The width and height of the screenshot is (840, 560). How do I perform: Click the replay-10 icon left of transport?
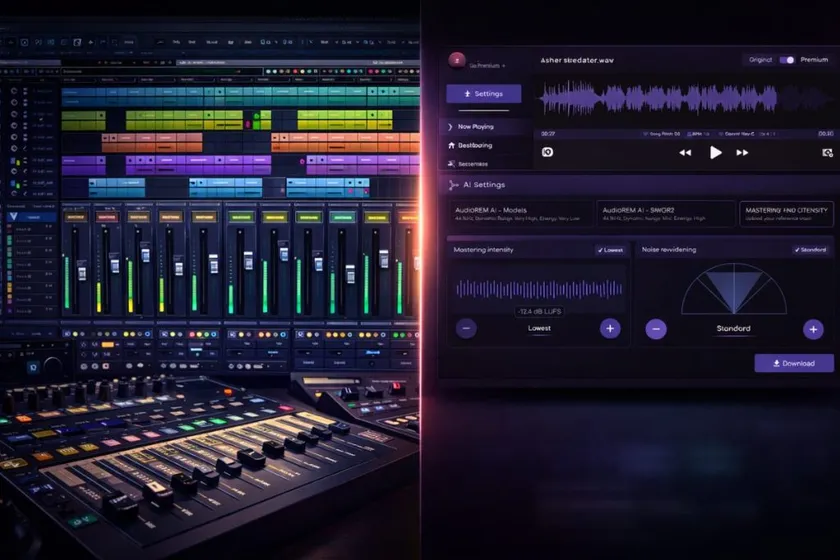tap(547, 152)
